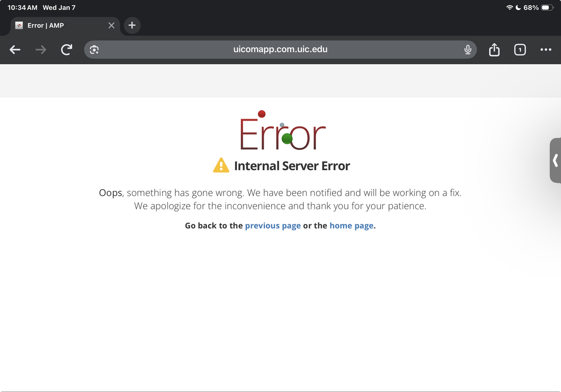Go back using the back arrow
Viewport: 561px width, 392px height.
15,50
